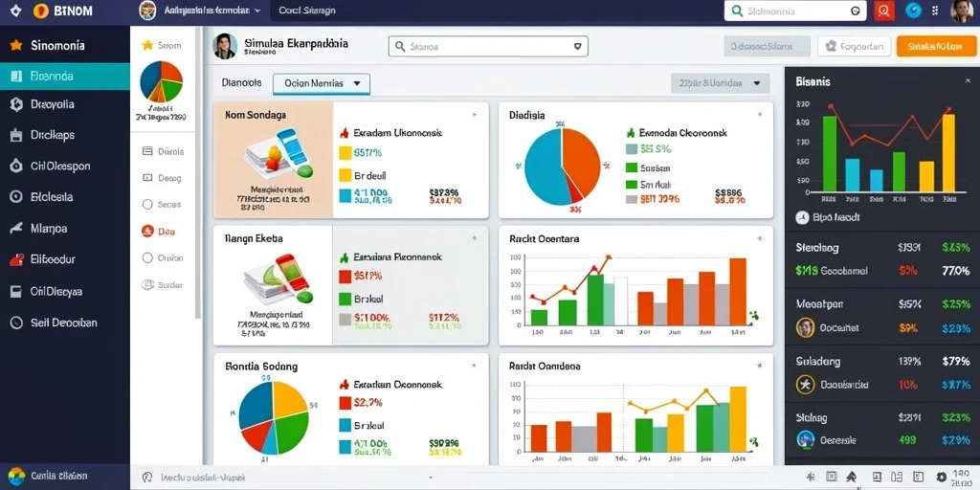
Task: Open the dropdown arrow in the main search box
Action: coord(577,46)
